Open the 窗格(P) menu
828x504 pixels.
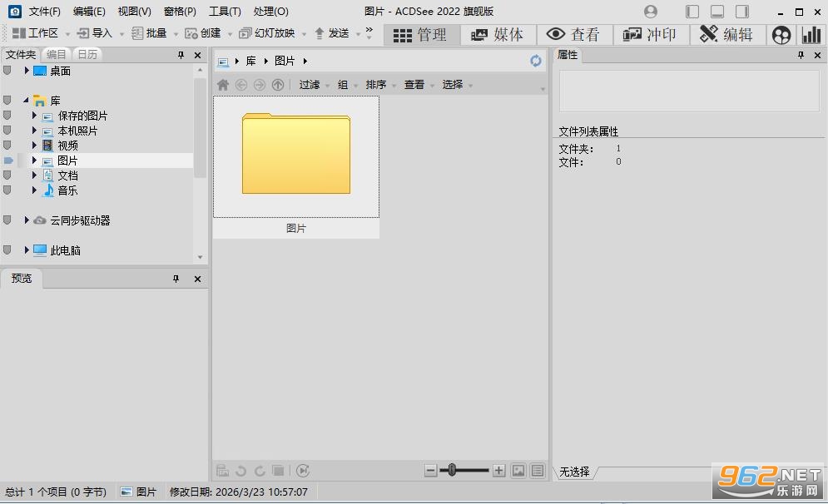click(180, 12)
